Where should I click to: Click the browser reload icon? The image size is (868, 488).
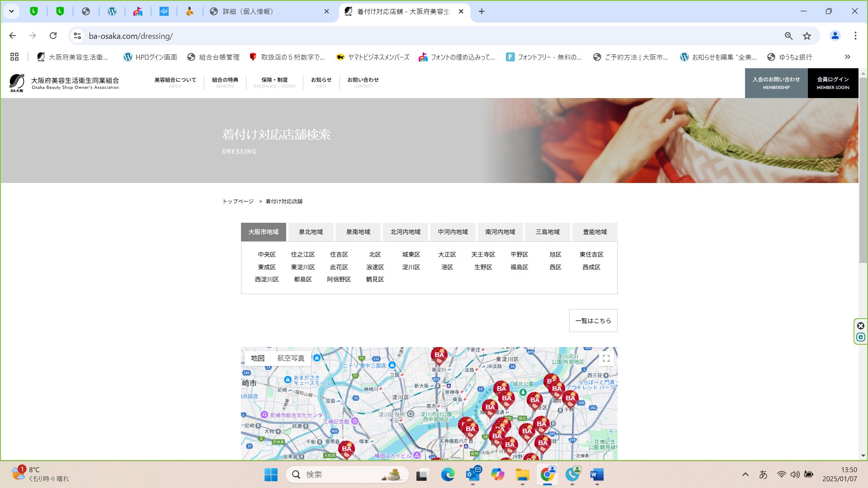point(53,36)
